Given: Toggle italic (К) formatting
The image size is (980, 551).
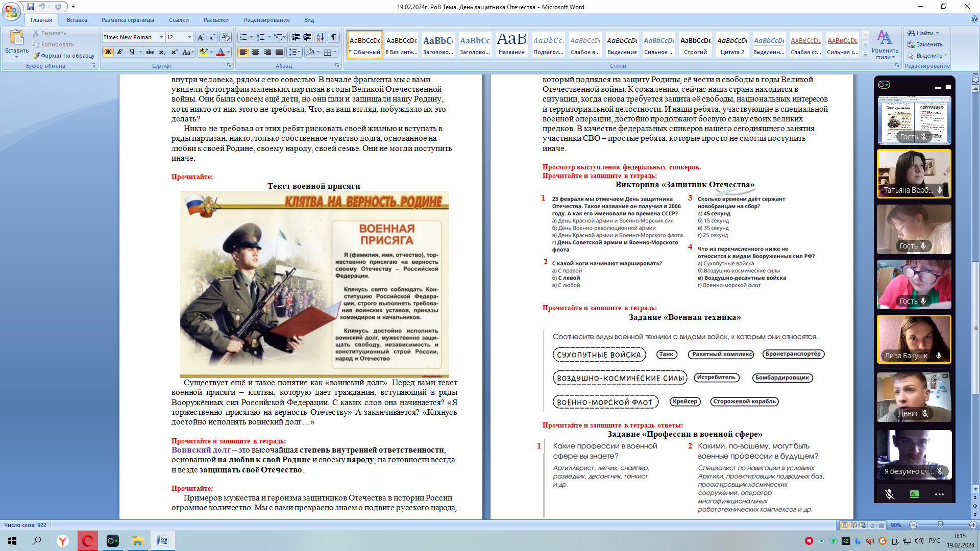Looking at the screenshot, I should [120, 52].
